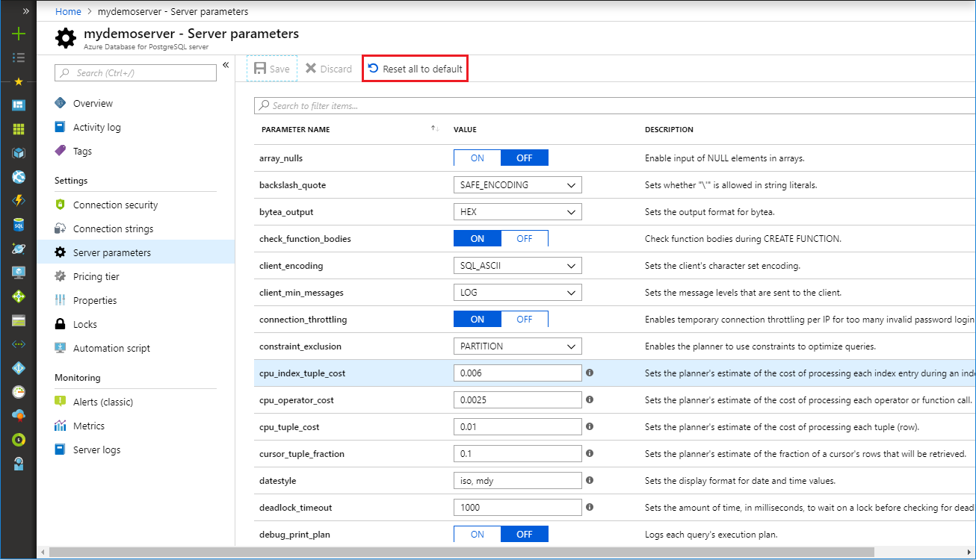Click info icon next to cursor_tuple_fraction
The width and height of the screenshot is (976, 560).
click(x=590, y=453)
